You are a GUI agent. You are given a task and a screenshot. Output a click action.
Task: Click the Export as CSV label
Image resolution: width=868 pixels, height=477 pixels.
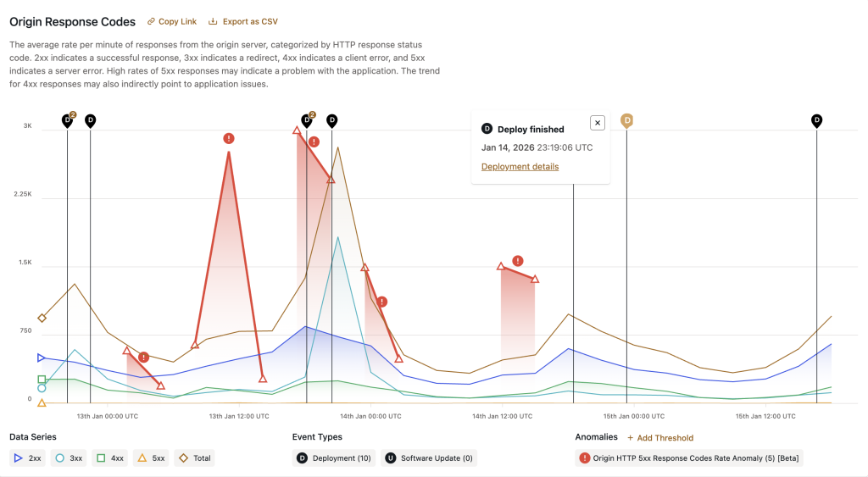pyautogui.click(x=250, y=22)
